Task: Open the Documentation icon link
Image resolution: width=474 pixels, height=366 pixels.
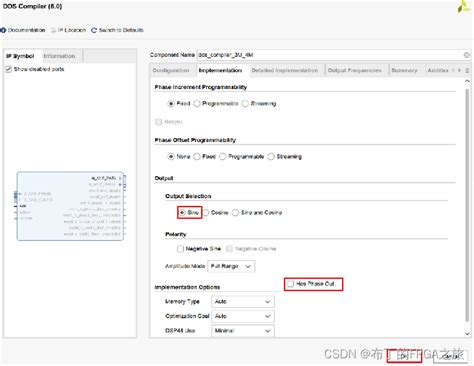Action: pos(3,30)
